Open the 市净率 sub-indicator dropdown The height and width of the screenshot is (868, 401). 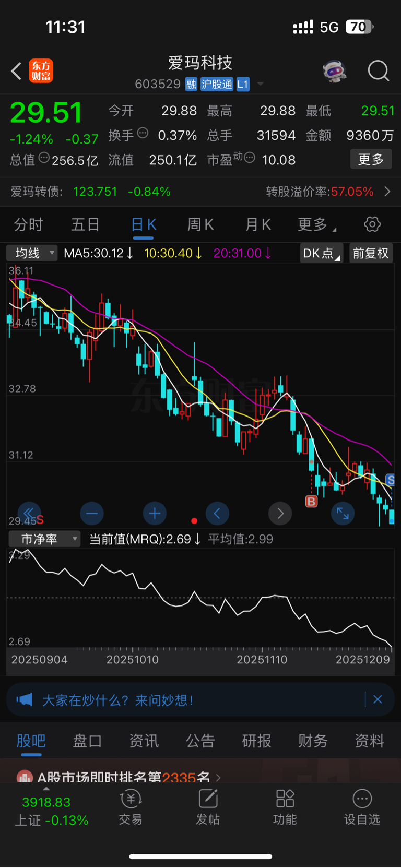coord(44,539)
